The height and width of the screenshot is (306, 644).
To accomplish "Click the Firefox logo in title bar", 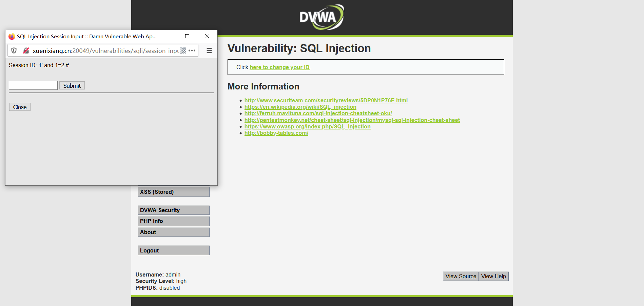I will tap(12, 36).
